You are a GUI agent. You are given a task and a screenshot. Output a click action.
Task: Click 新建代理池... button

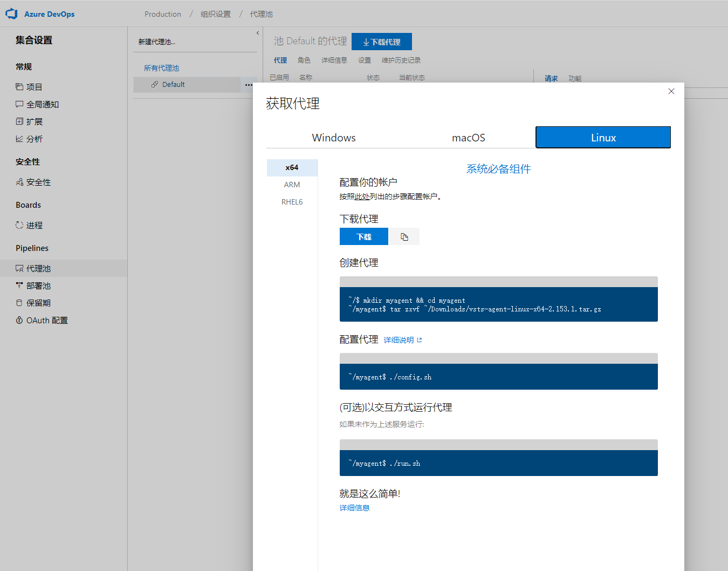[157, 42]
